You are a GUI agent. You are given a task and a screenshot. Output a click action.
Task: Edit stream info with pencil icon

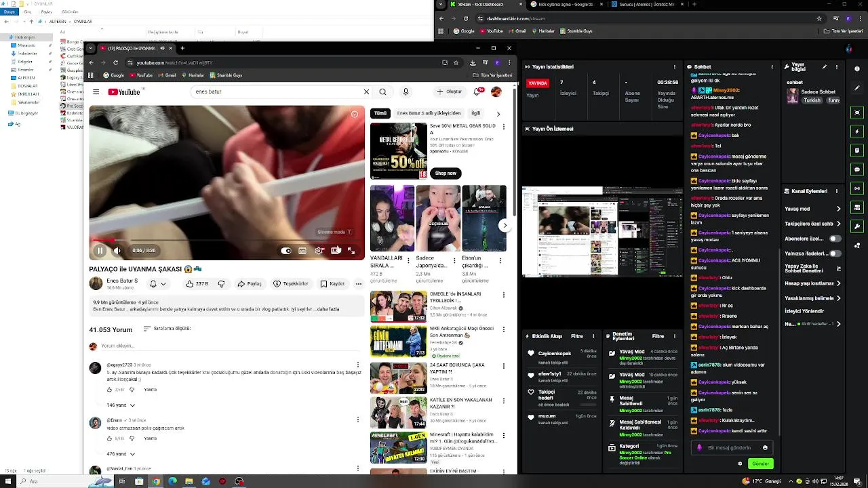pos(825,67)
